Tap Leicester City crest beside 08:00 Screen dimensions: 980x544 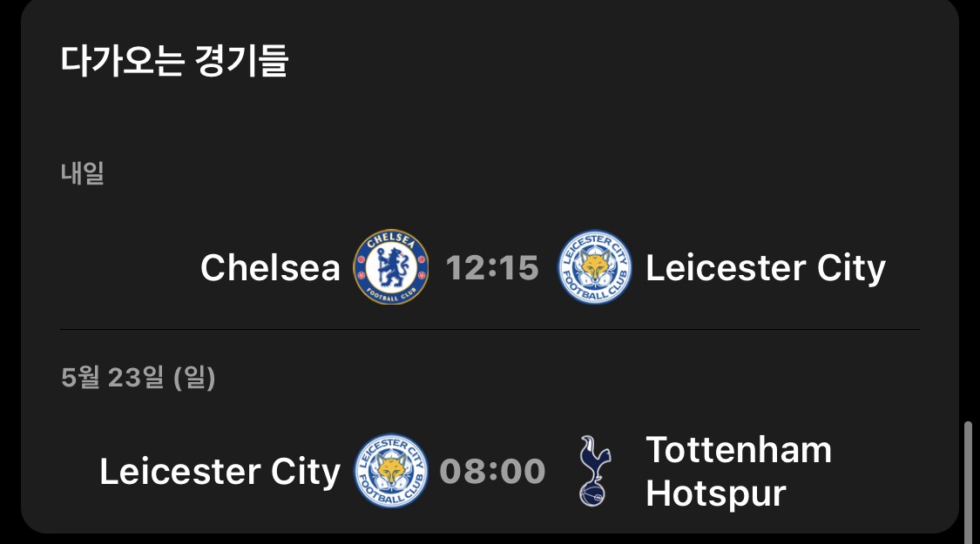[x=391, y=471]
